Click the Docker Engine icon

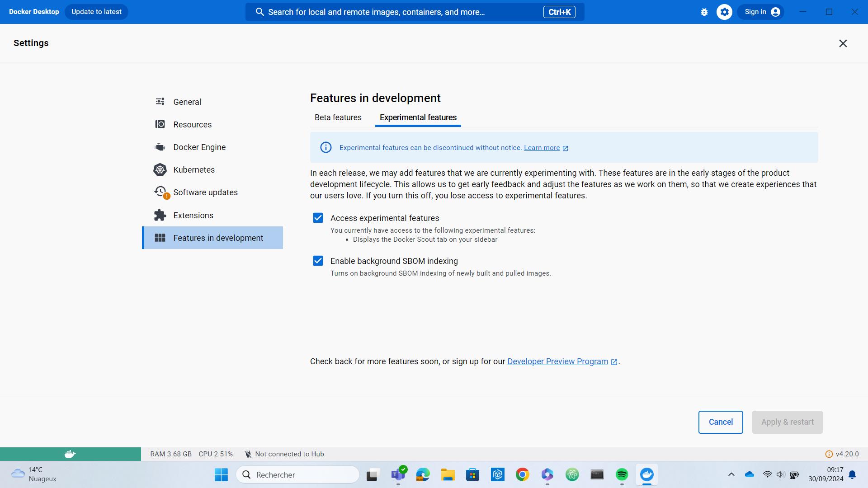click(x=160, y=147)
